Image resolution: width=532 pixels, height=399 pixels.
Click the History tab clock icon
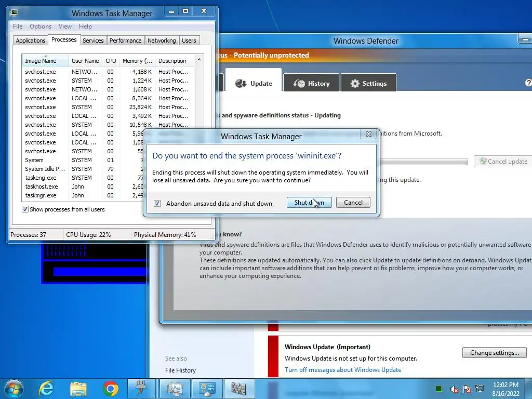click(299, 84)
